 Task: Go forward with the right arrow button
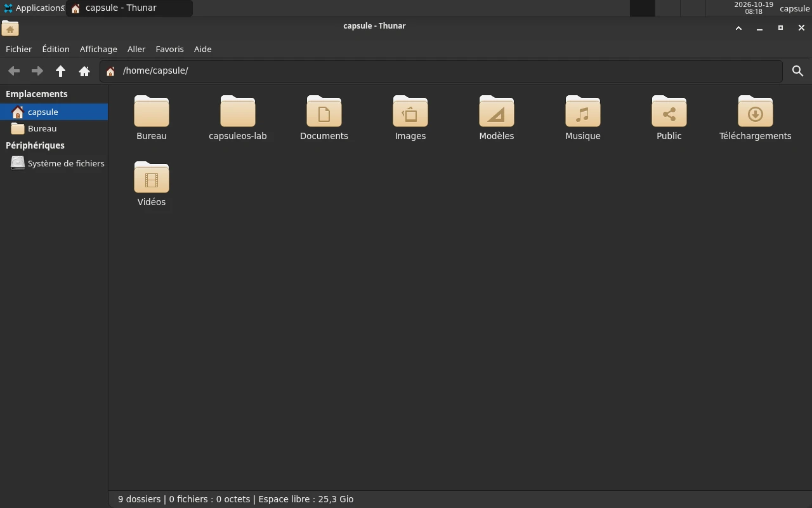[x=37, y=71]
